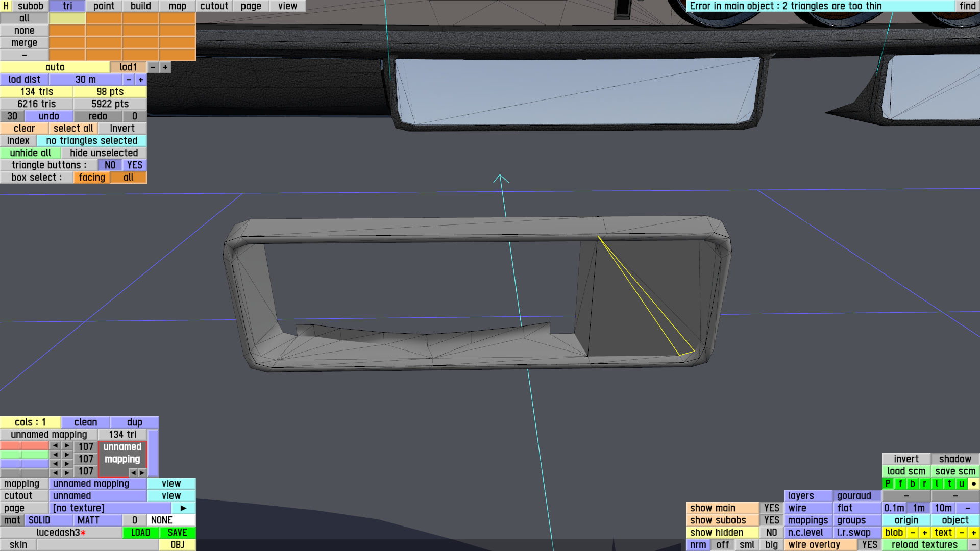Screen dimensions: 980x551
Task: Click the SOLID material type selector
Action: point(39,520)
